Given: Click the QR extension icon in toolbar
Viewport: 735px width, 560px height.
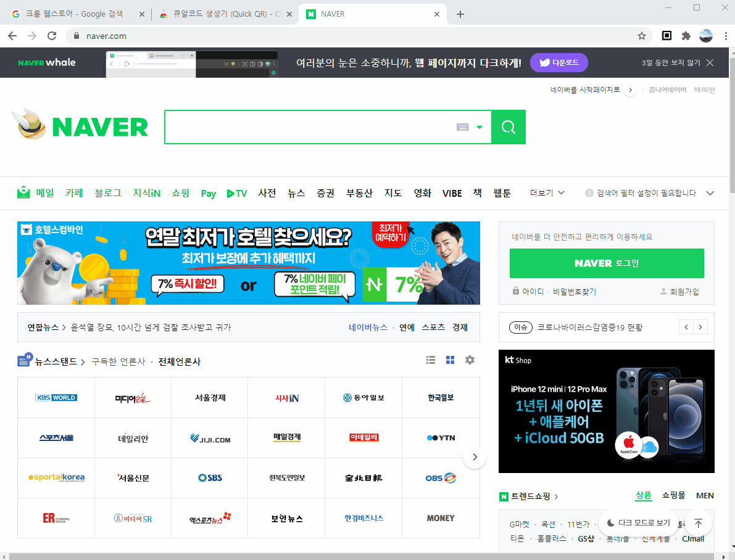Looking at the screenshot, I should point(666,36).
